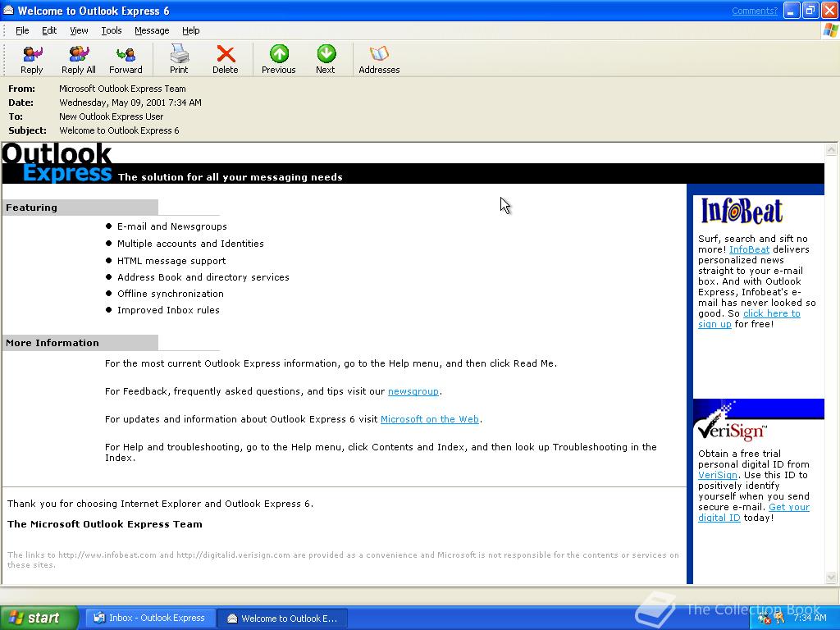Click the Welcome to Outlook E... taskbar button
Viewport: 840px width, 630px height.
click(x=283, y=619)
